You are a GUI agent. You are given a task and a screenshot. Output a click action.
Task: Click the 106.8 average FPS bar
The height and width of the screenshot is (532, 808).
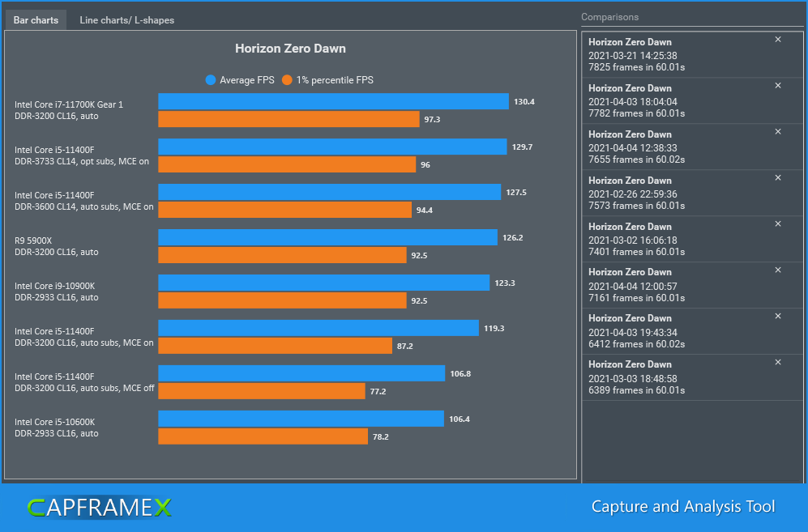click(301, 373)
